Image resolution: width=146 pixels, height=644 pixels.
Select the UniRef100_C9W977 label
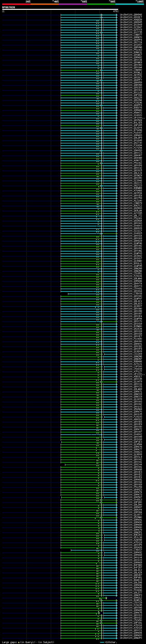pyautogui.click(x=131, y=35)
